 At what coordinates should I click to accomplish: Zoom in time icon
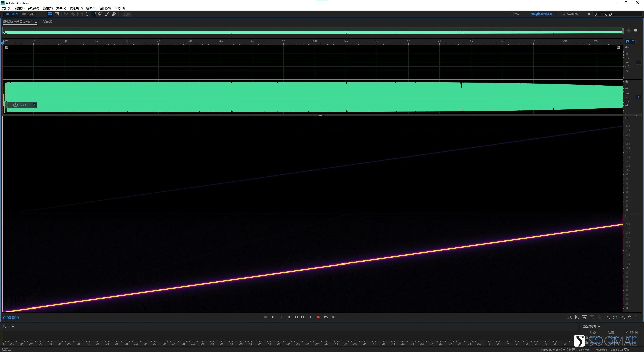(585, 317)
